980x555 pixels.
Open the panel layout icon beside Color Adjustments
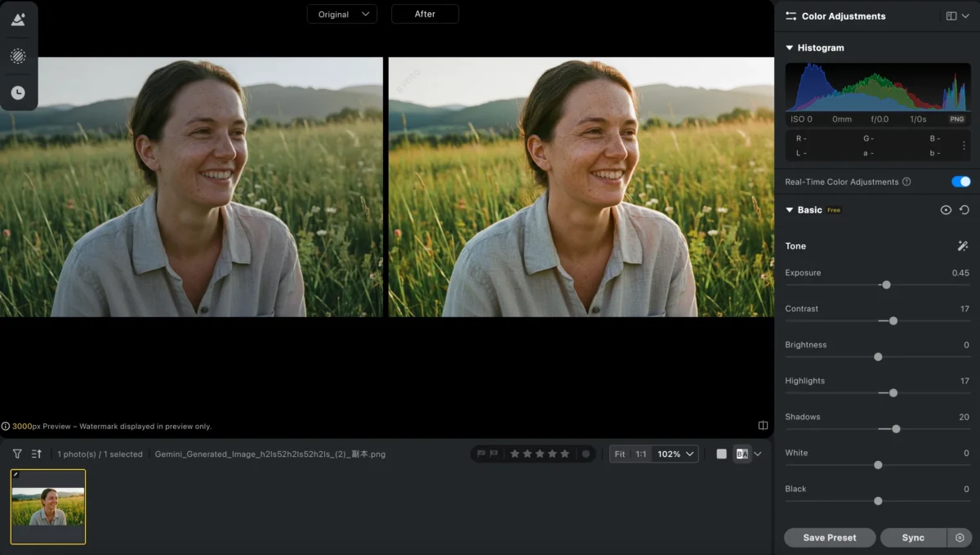coord(951,16)
